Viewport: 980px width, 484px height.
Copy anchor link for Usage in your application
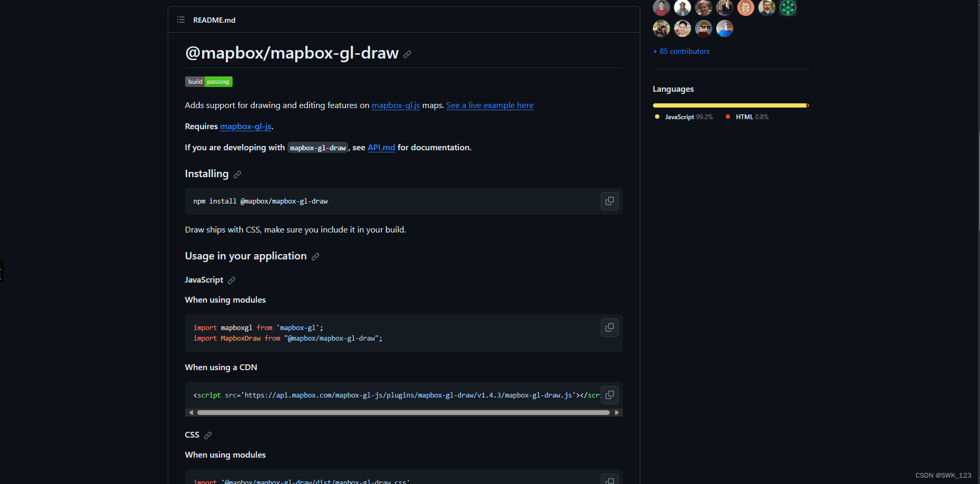point(315,257)
